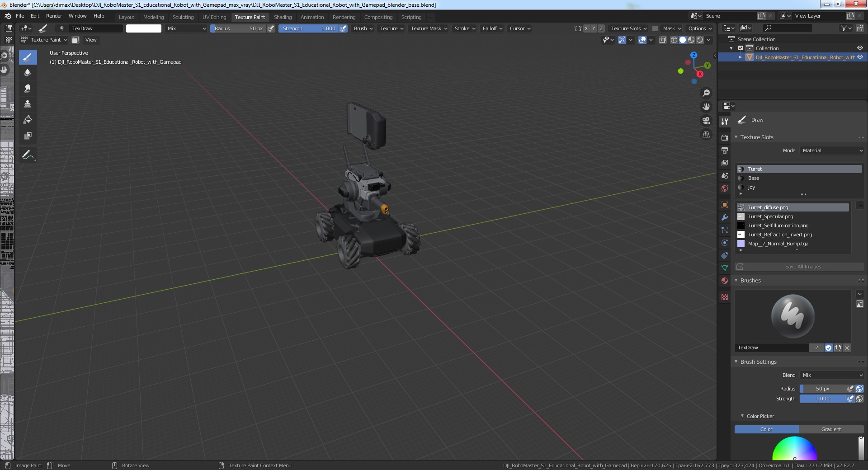Add a new texture paint slot with plus
This screenshot has width=868, height=470.
[x=860, y=205]
